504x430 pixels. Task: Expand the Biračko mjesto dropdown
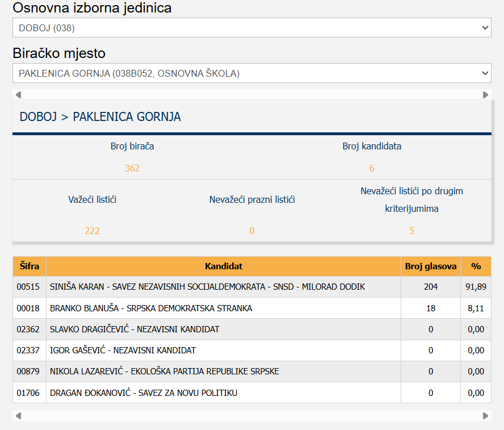(x=251, y=73)
